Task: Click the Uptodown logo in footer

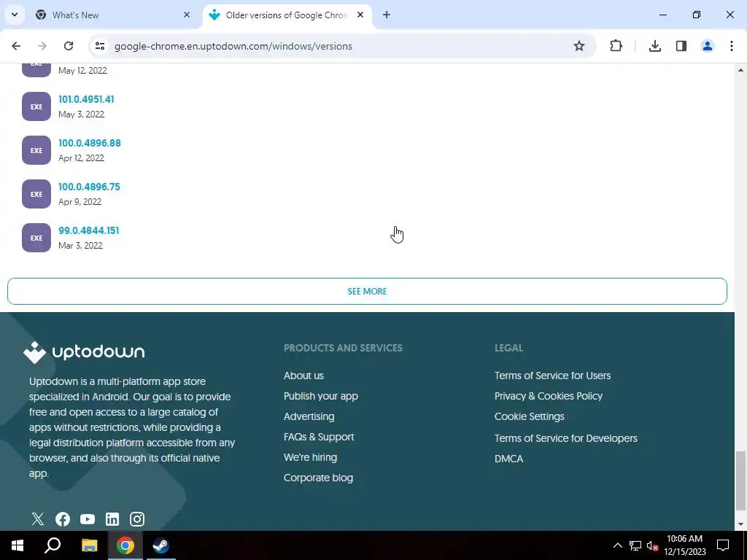Action: tap(84, 352)
